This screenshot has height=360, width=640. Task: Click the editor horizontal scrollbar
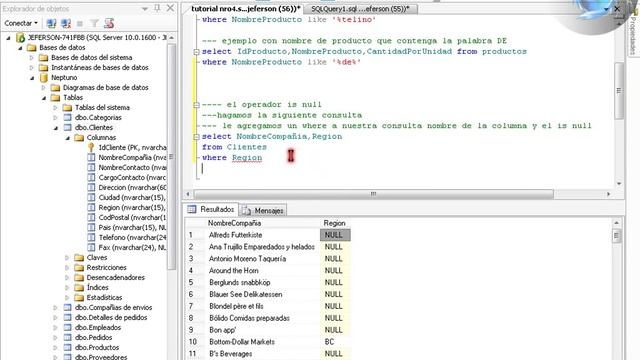point(373,194)
